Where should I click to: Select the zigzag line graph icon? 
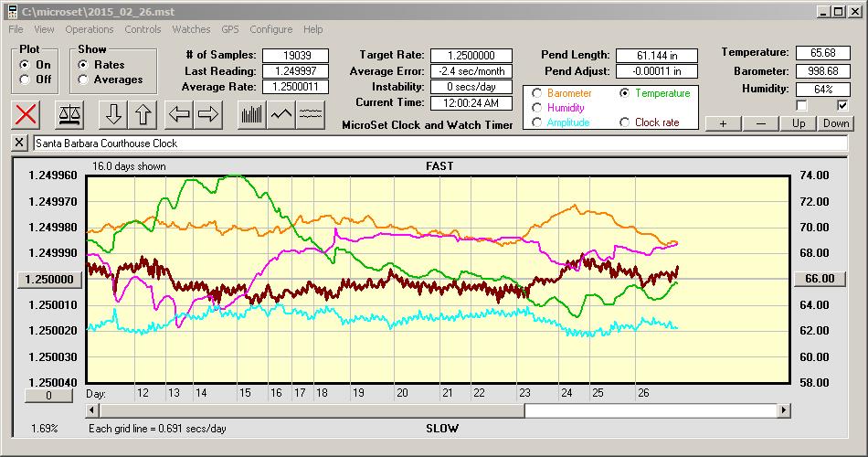(281, 114)
